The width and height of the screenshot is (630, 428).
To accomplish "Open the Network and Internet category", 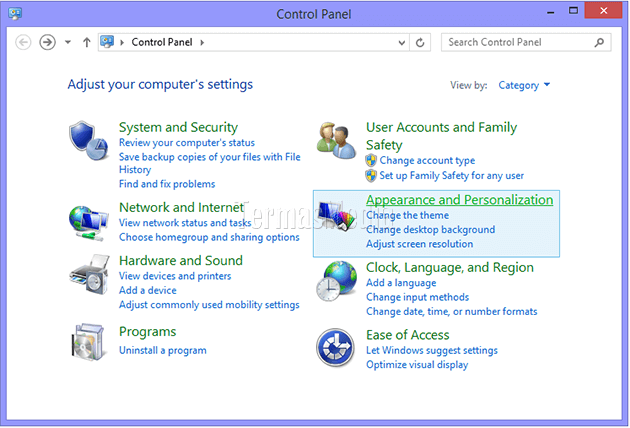I will click(x=182, y=207).
